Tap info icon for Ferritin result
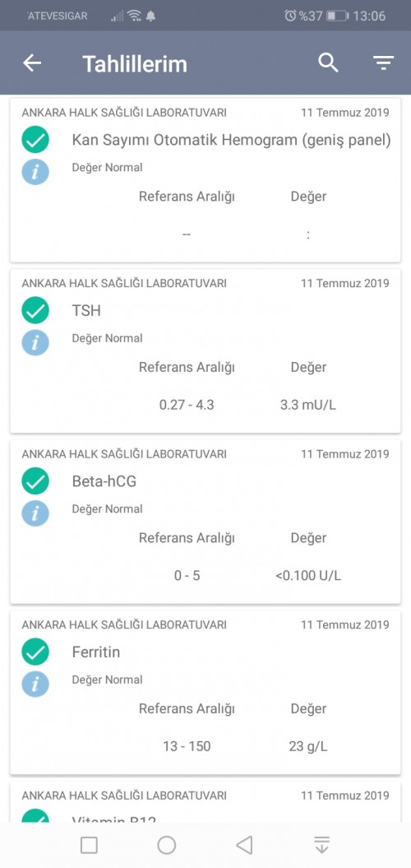The image size is (411, 868). (35, 685)
